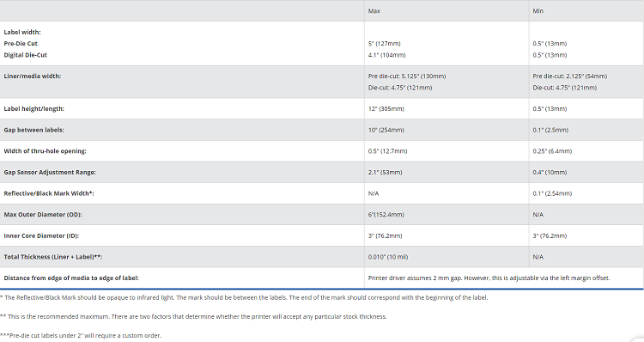Click Min column 3" (76.2mm) value

pos(550,236)
